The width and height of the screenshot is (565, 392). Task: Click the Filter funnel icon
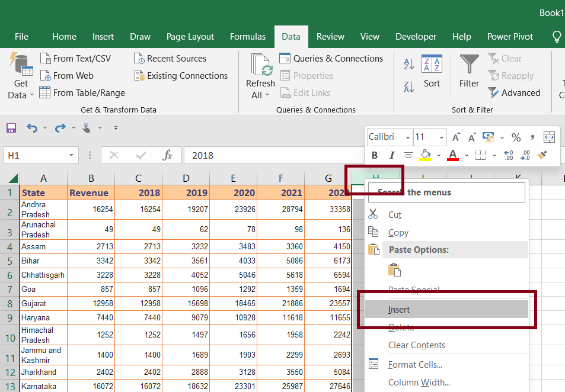tap(469, 64)
